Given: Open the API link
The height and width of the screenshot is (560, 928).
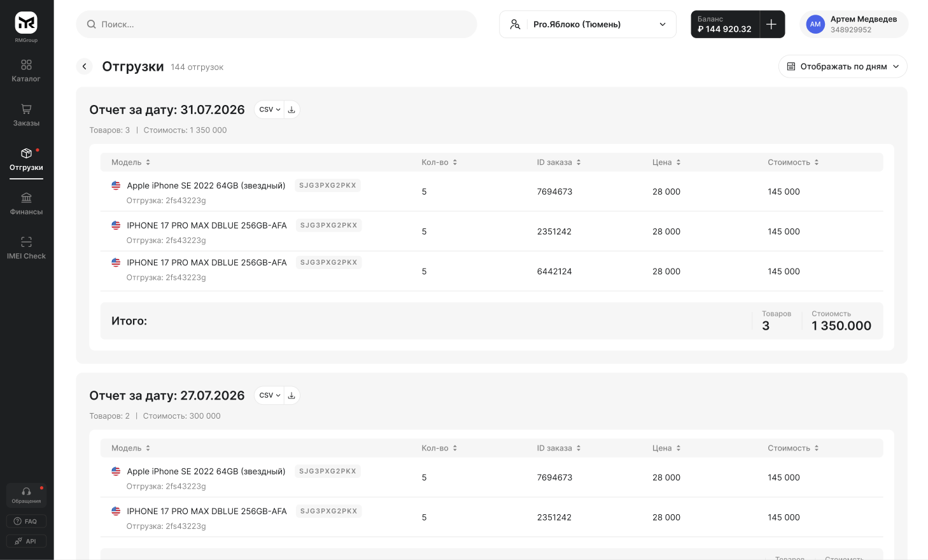Looking at the screenshot, I should (26, 541).
